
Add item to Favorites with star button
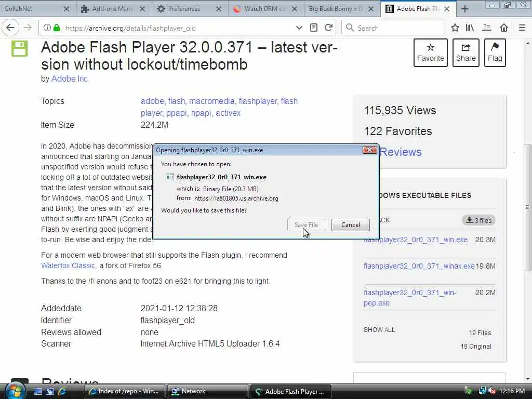[x=431, y=52]
